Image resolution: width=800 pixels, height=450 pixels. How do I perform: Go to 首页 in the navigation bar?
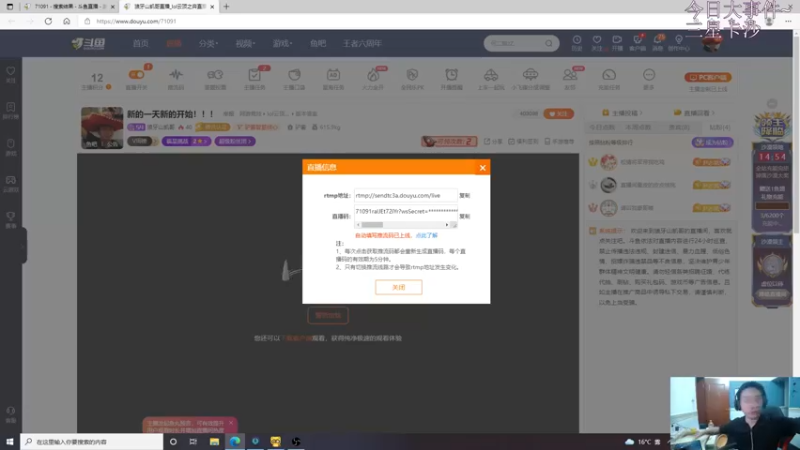pos(140,43)
